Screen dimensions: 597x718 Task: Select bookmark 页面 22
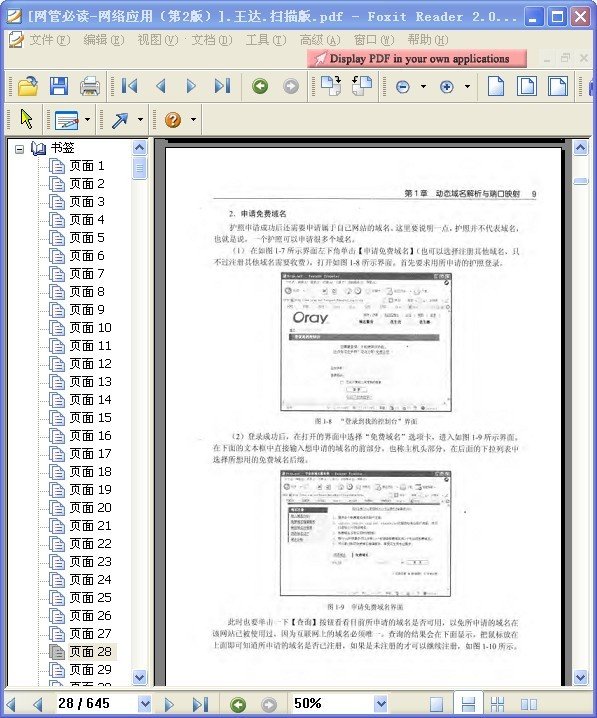[x=90, y=544]
